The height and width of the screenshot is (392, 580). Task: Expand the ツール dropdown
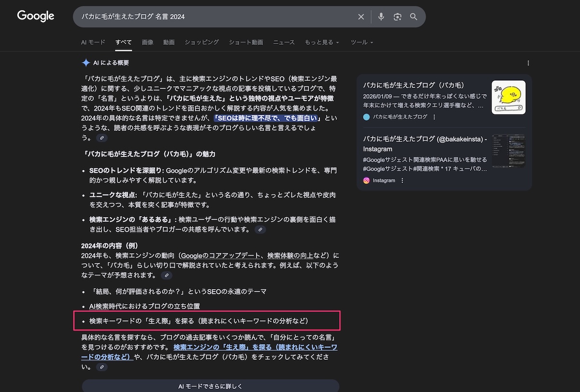point(362,42)
